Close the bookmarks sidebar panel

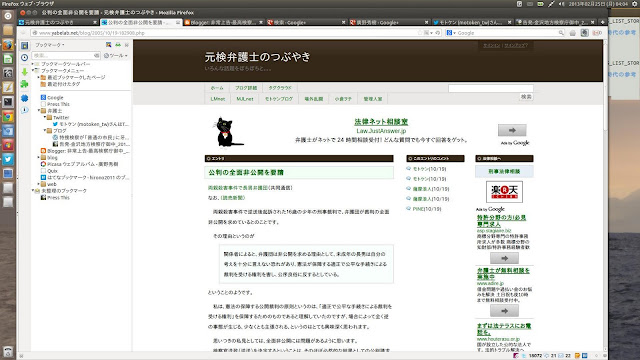tap(127, 45)
